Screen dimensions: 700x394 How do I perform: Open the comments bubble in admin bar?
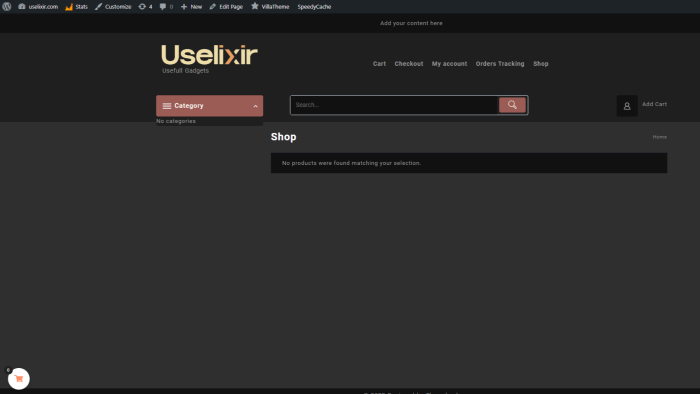166,7
